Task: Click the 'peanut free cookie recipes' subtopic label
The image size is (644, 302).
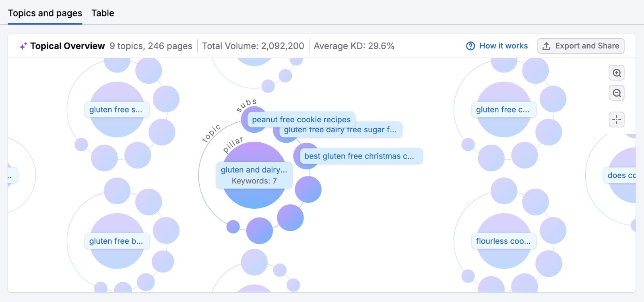Action: 301,119
